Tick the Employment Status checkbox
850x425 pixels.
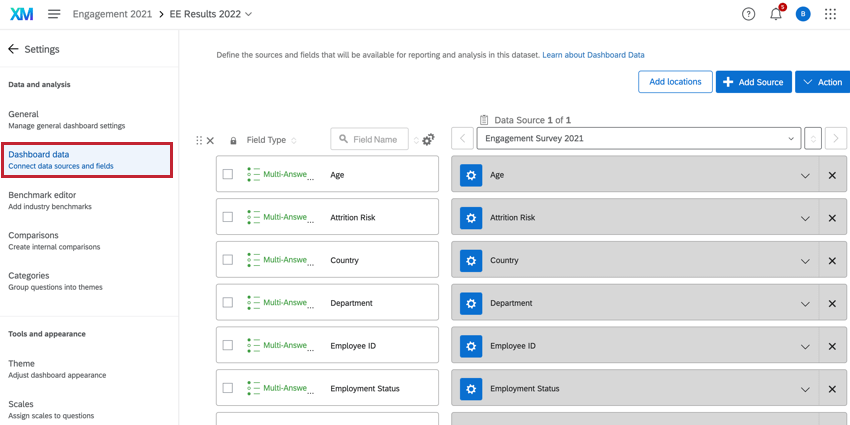[228, 388]
